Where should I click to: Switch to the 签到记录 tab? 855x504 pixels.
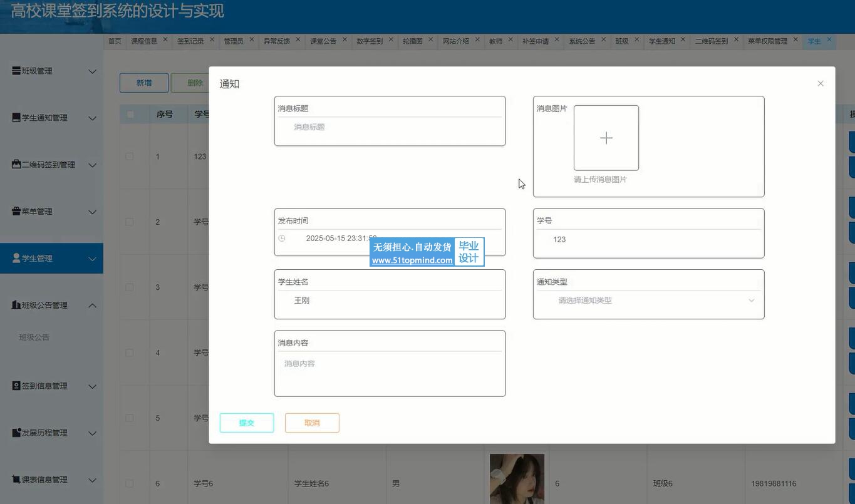pyautogui.click(x=190, y=41)
